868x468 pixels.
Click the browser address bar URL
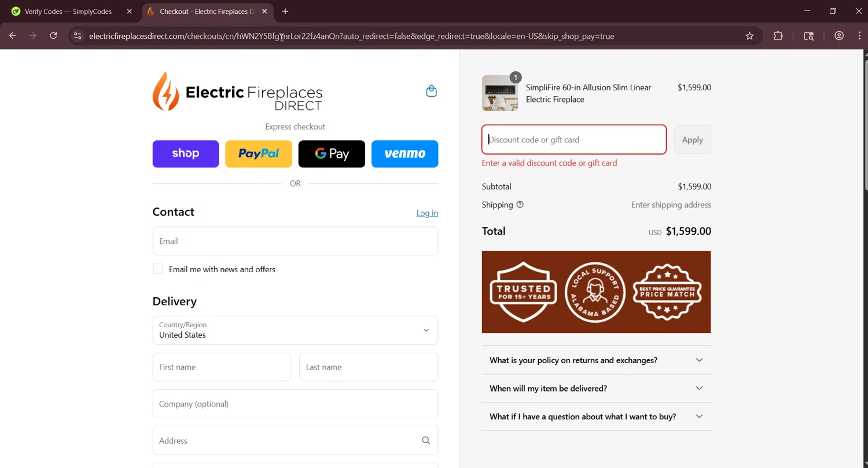(351, 36)
